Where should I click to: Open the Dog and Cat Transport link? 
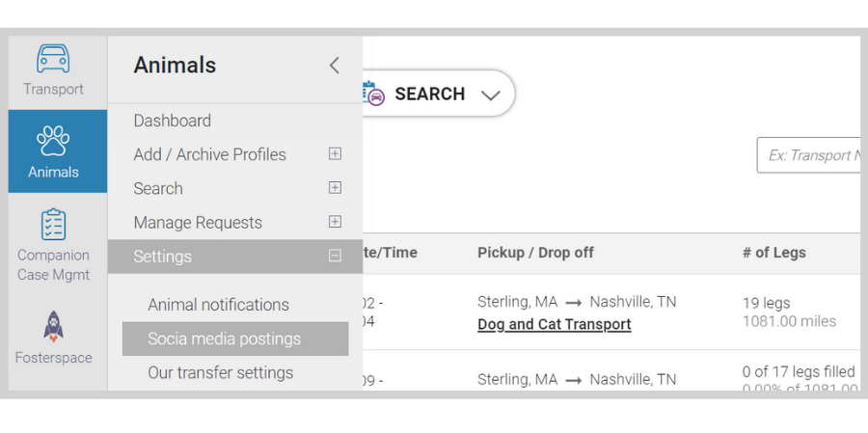point(555,324)
